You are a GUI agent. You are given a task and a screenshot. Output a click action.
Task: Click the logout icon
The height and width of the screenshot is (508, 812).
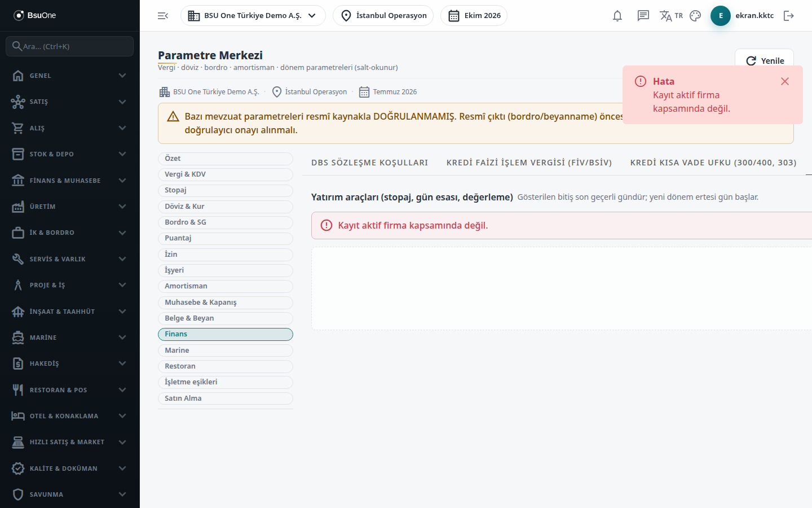789,16
